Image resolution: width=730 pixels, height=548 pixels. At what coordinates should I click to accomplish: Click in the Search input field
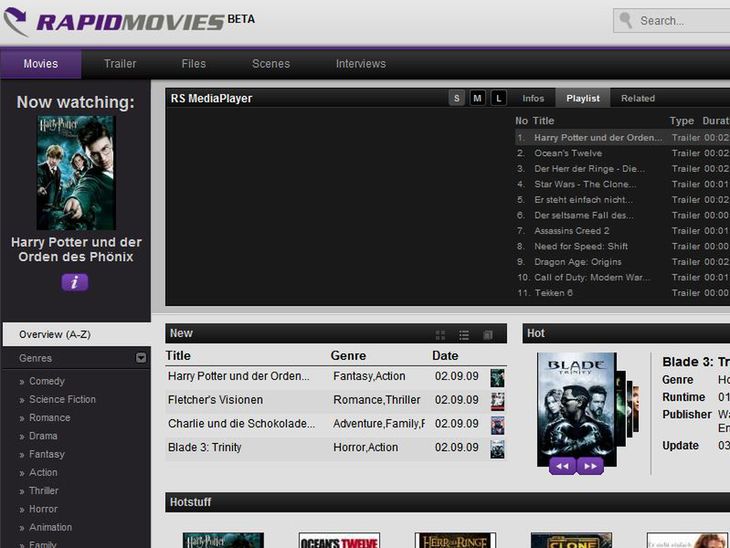point(672,20)
